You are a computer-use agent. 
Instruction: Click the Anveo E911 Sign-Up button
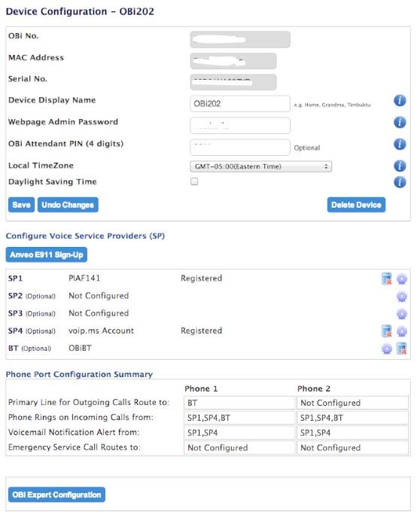pos(47,254)
